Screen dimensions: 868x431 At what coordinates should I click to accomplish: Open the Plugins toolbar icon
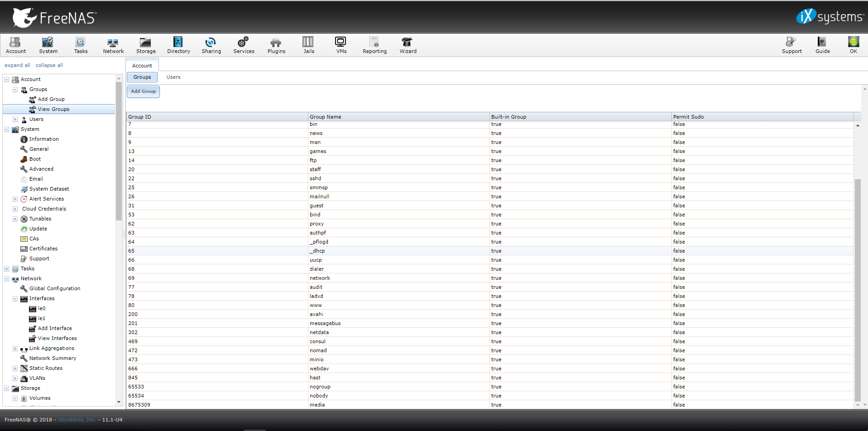(x=276, y=45)
